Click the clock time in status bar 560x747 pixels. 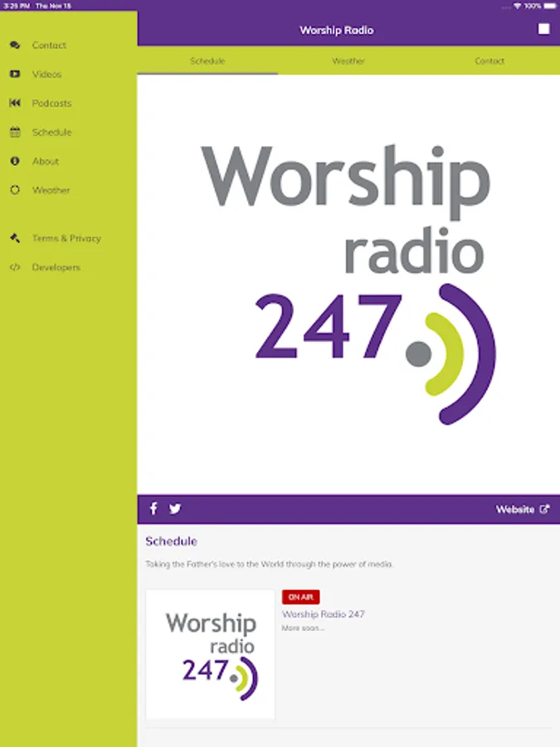(17, 6)
